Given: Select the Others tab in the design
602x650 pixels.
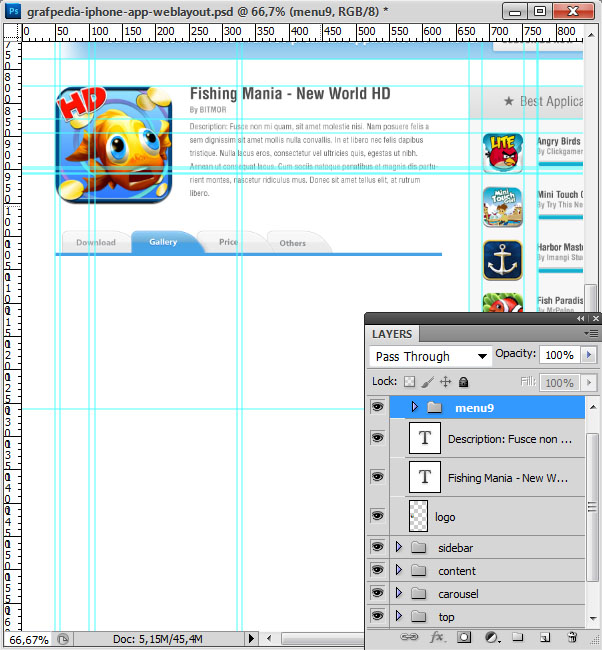Looking at the screenshot, I should [x=293, y=243].
